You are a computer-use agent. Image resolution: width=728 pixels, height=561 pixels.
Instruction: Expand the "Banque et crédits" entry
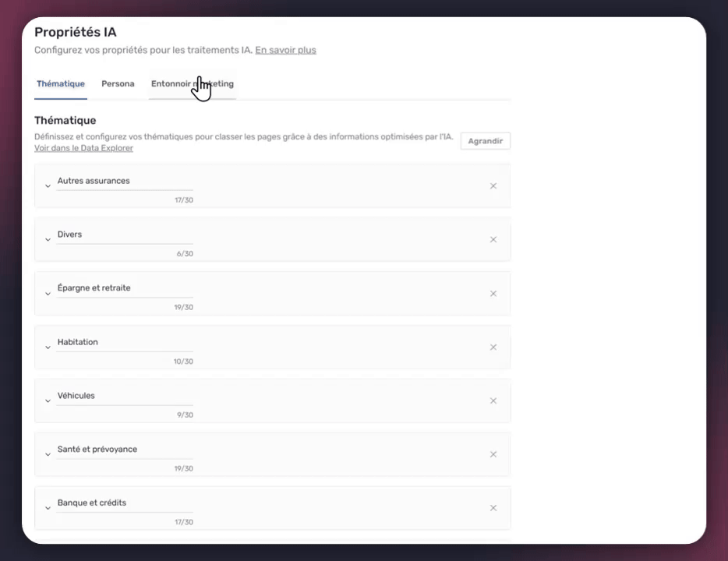48,508
